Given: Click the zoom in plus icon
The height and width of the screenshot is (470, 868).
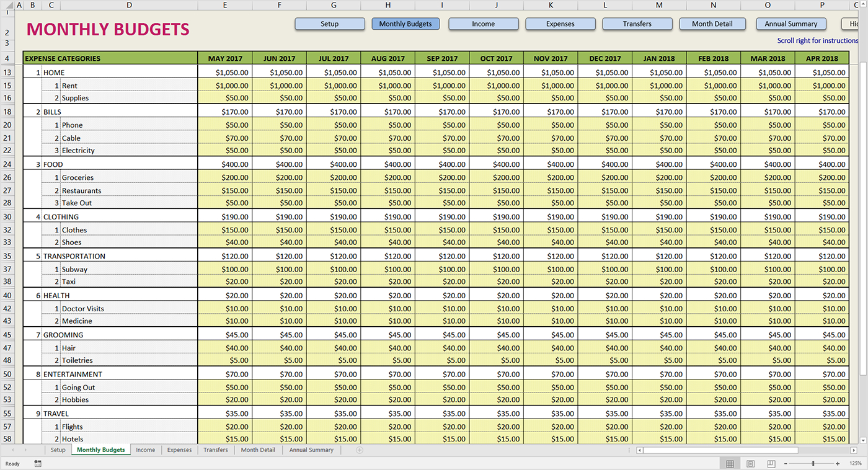Looking at the screenshot, I should point(838,463).
